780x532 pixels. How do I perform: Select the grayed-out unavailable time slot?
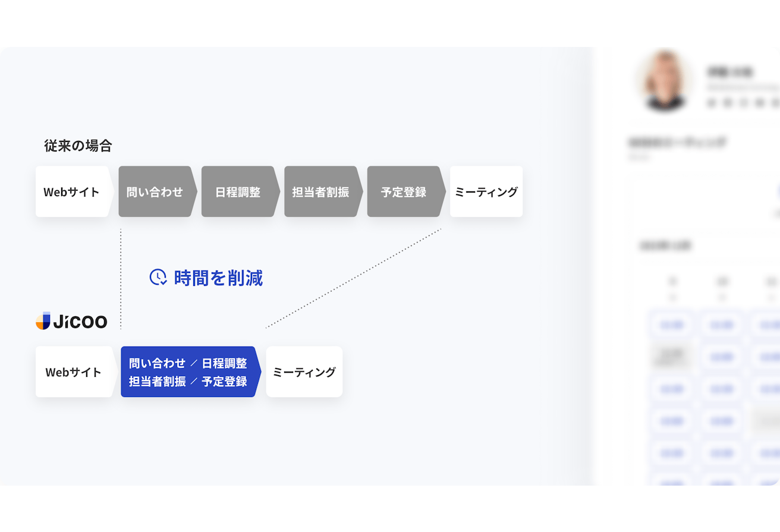pyautogui.click(x=672, y=357)
